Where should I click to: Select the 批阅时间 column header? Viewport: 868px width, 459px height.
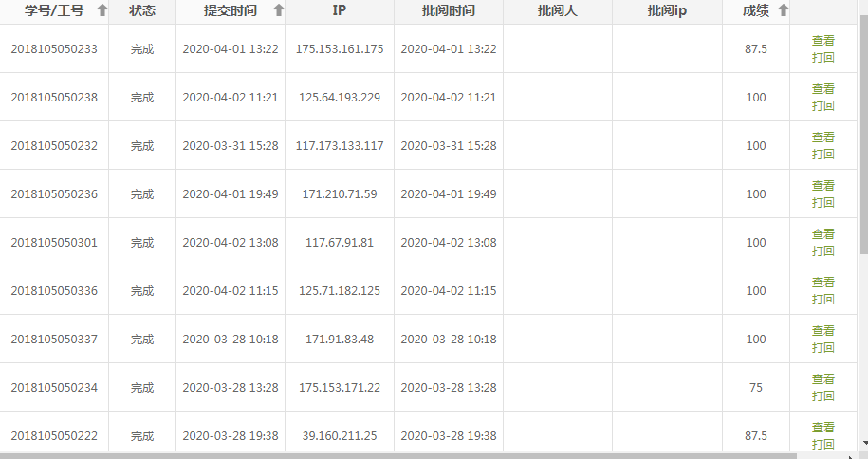tap(448, 10)
